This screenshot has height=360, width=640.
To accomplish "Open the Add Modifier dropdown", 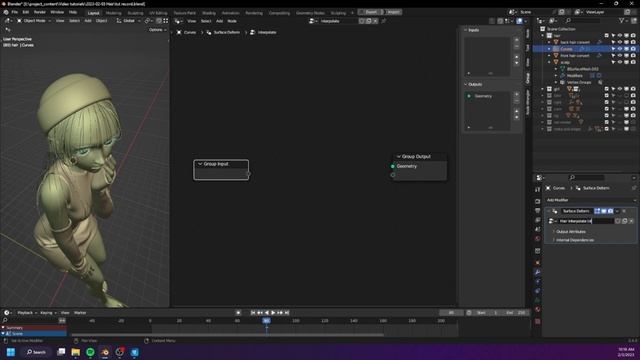I will point(591,200).
